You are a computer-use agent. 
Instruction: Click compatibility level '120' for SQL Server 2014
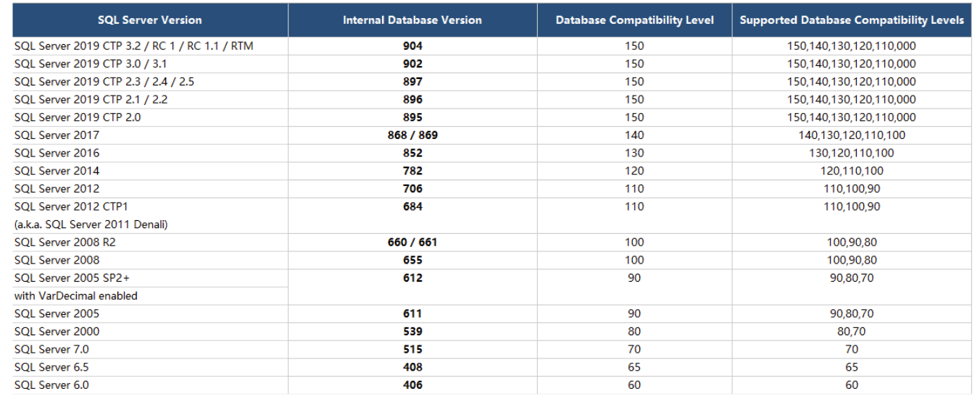coord(634,171)
